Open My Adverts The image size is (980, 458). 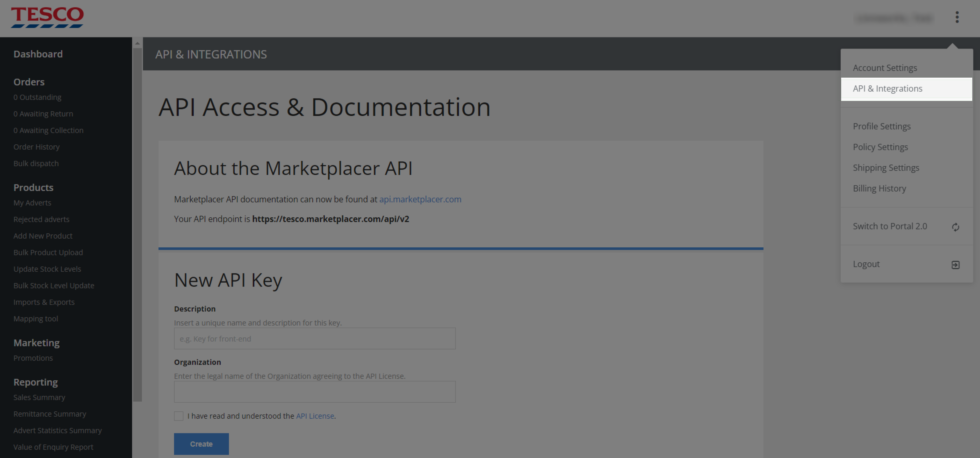click(x=32, y=203)
